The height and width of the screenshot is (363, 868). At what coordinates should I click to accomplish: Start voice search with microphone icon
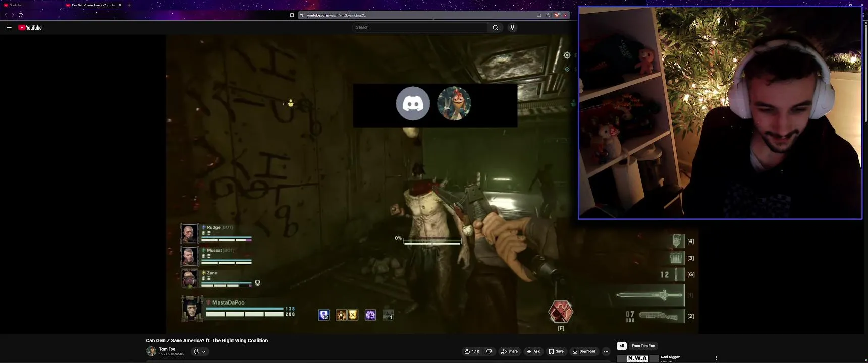tap(512, 27)
